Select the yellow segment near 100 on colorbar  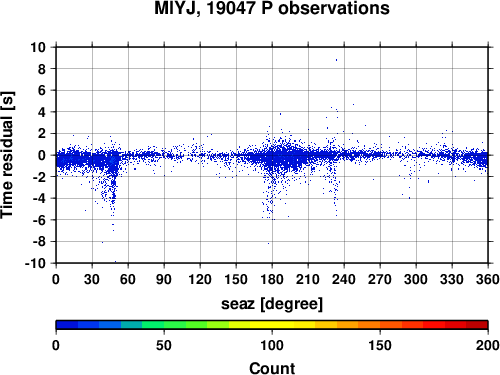(272, 325)
